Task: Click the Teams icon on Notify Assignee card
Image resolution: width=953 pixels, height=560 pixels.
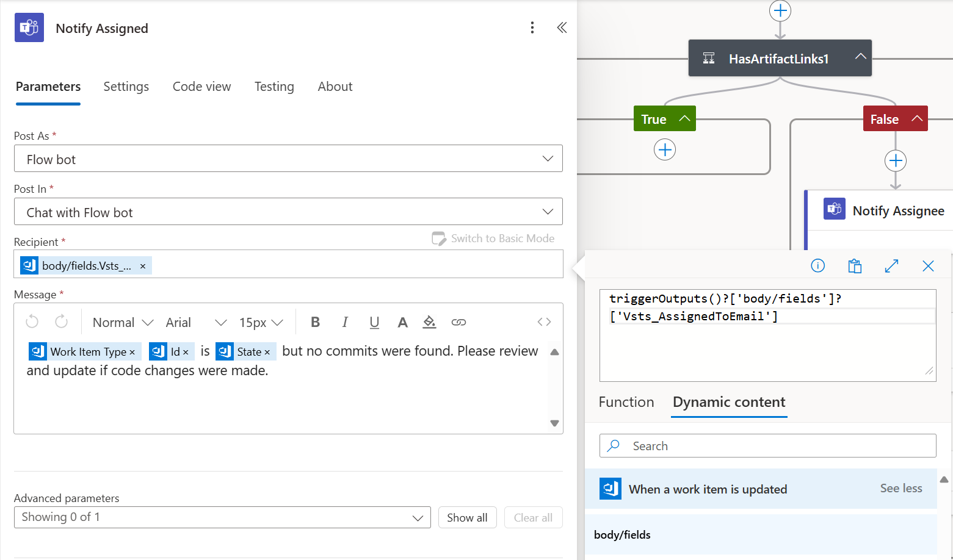Action: 835,209
